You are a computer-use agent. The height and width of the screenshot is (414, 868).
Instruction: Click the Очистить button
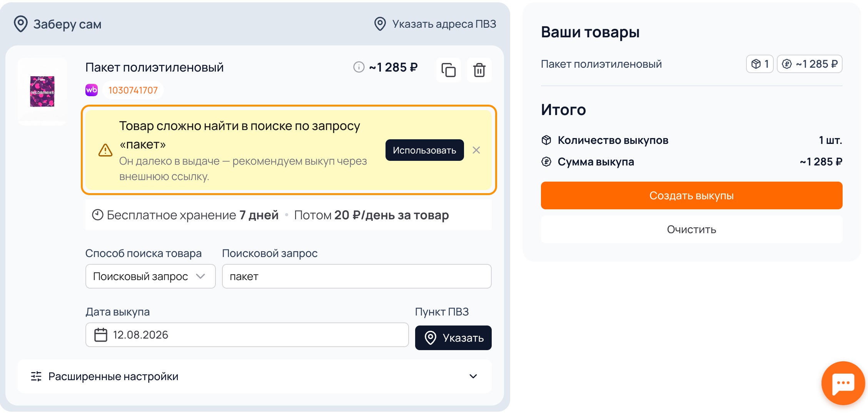pos(691,229)
